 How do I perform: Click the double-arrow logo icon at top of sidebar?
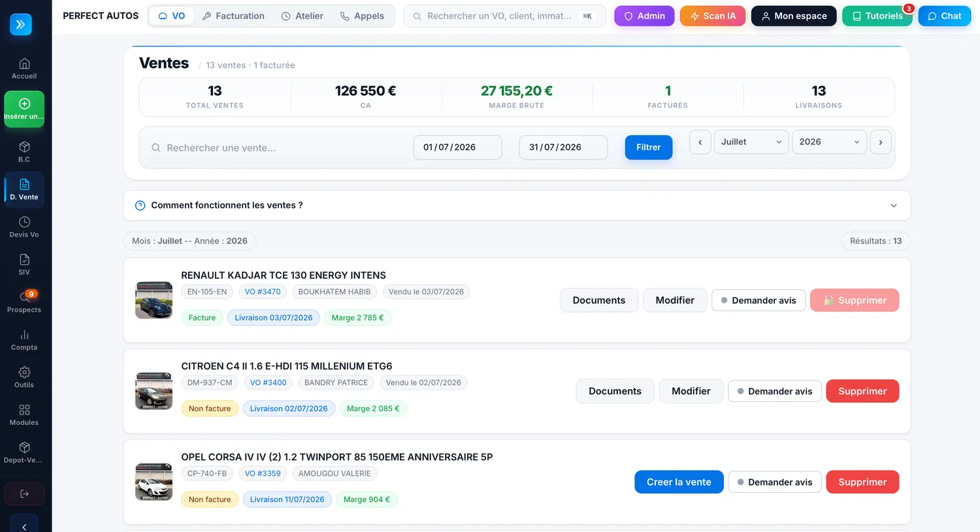coord(21,24)
